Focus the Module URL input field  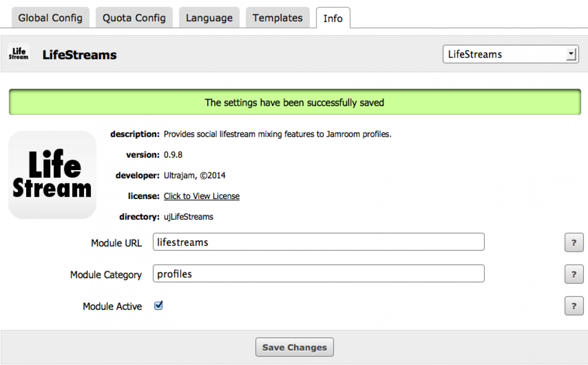tap(319, 242)
